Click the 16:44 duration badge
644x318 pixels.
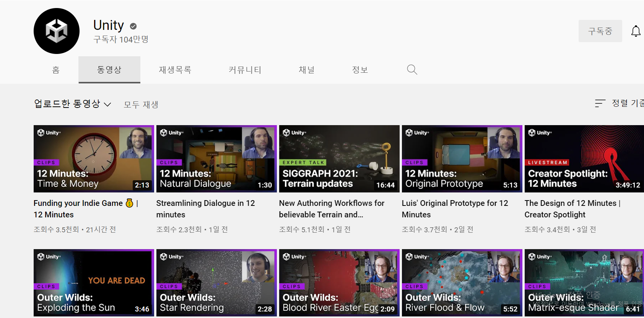tap(385, 185)
